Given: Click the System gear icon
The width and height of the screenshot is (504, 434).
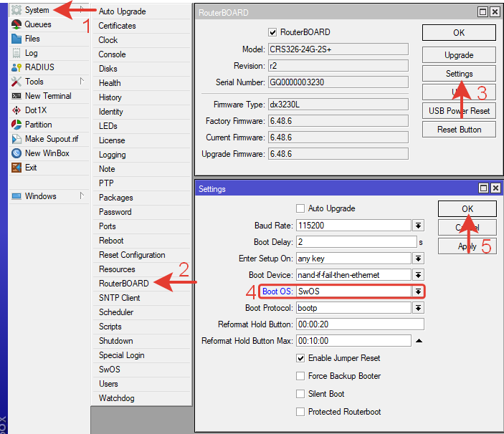Looking at the screenshot, I should point(16,10).
